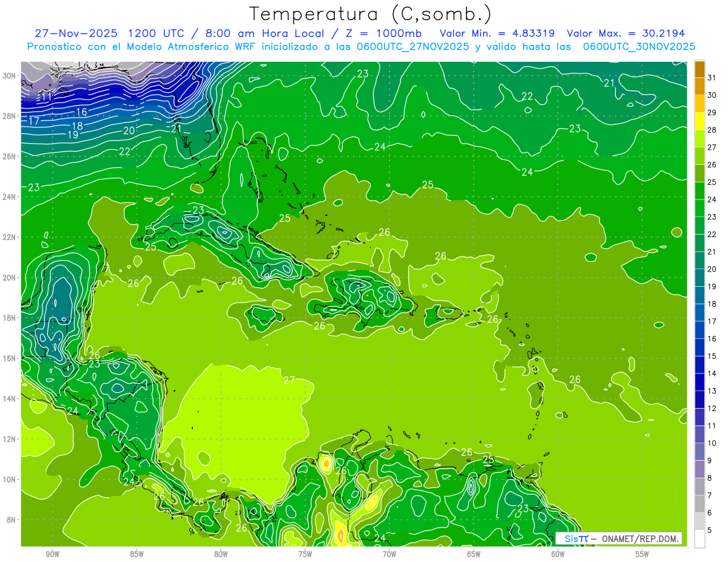728x562 pixels.
Task: Click the 'Temperatura (C,somb.)' chart title
Action: 371,14
